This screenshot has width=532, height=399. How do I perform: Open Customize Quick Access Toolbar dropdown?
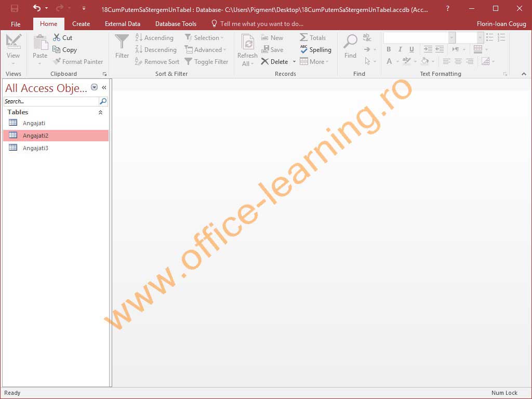tap(84, 8)
